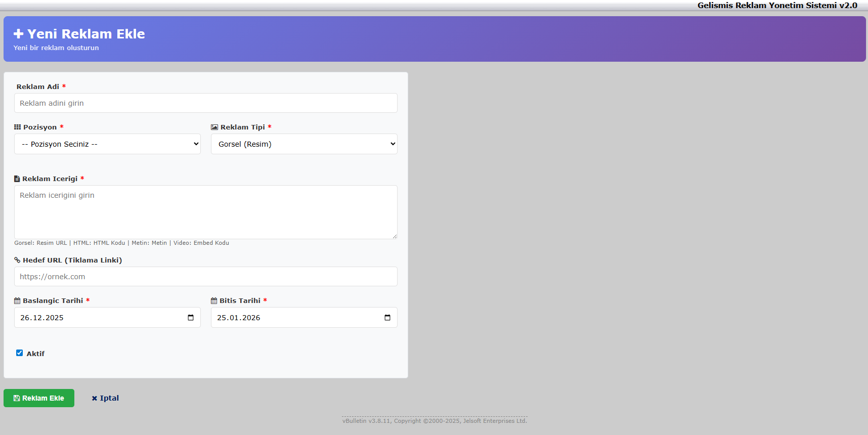Click the document icon beside Reklam Icerigi

point(17,179)
